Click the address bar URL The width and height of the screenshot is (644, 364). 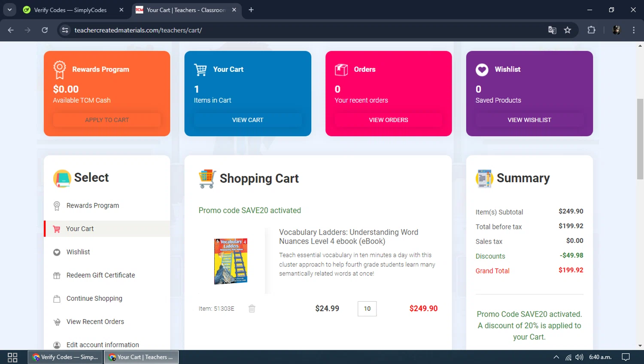[x=138, y=30]
